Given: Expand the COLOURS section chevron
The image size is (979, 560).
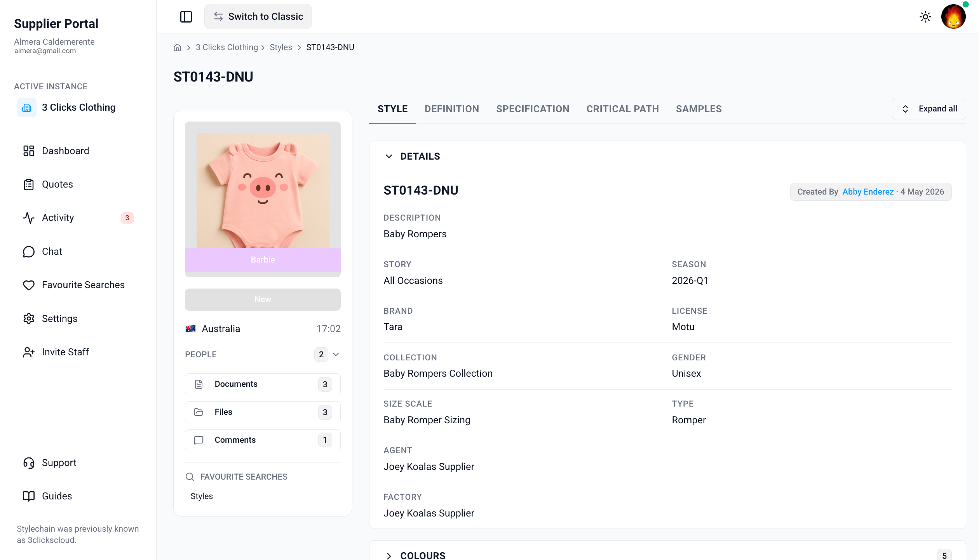Looking at the screenshot, I should pyautogui.click(x=389, y=556).
